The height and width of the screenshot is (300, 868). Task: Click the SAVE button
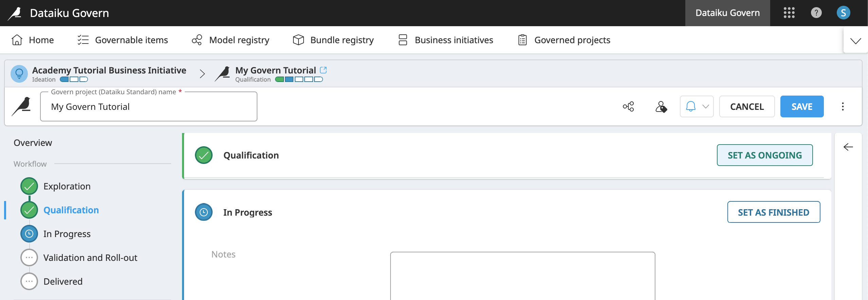802,106
